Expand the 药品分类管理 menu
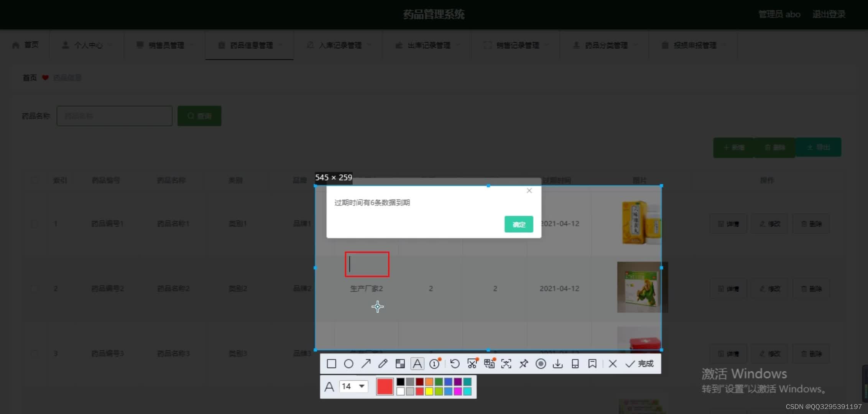868x414 pixels. (605, 45)
